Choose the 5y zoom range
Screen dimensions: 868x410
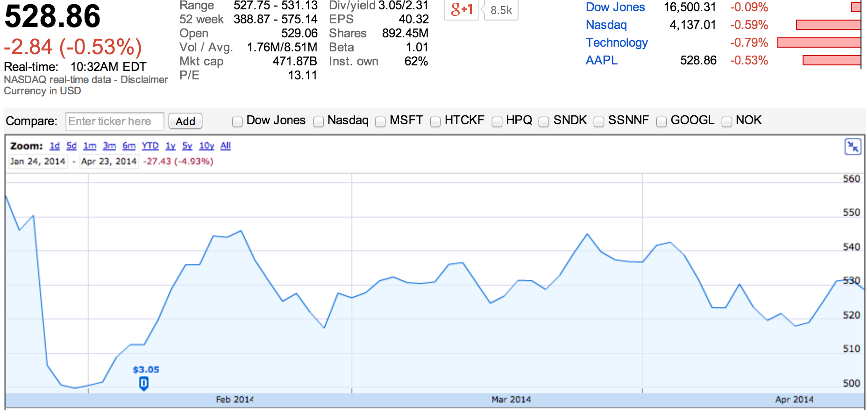pyautogui.click(x=187, y=146)
